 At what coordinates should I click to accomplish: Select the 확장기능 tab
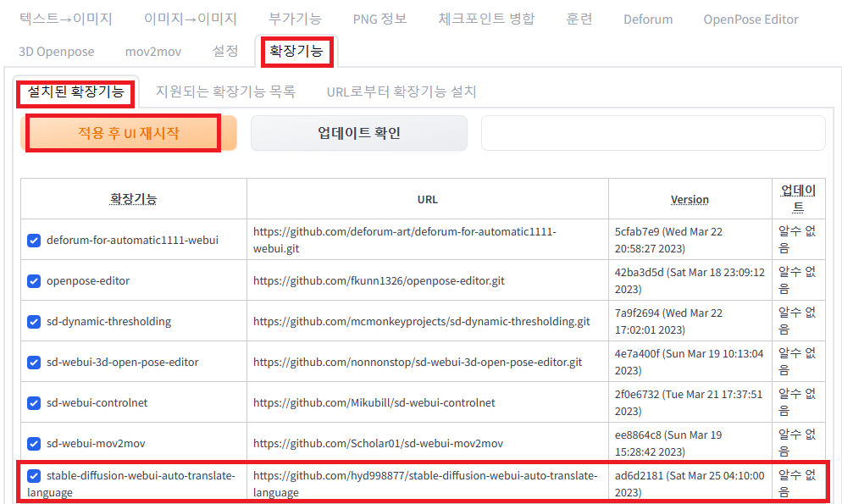click(296, 51)
